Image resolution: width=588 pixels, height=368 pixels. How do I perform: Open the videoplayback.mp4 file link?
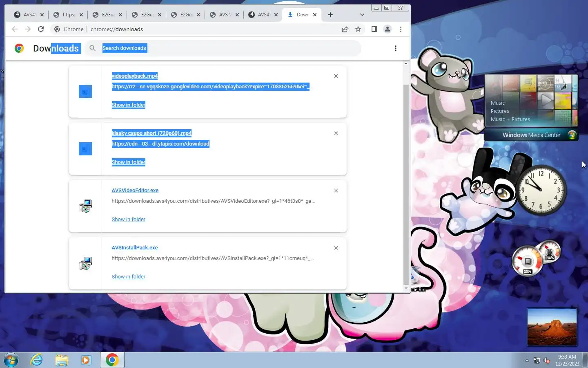[134, 76]
